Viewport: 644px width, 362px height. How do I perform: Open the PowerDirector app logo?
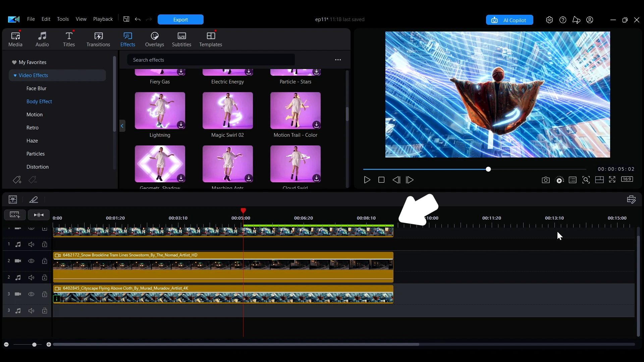[x=14, y=19]
